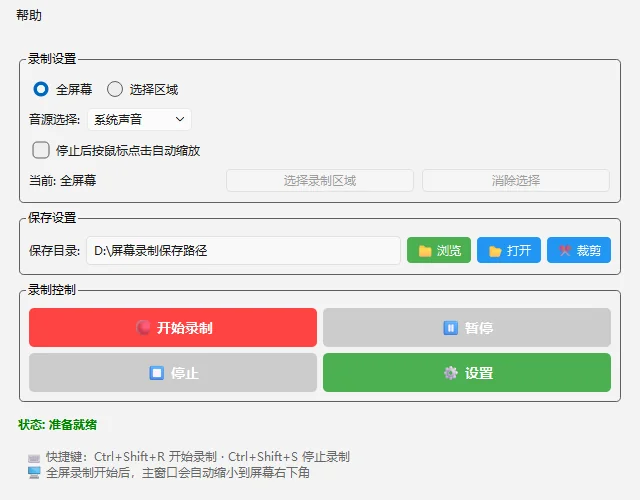
Task: Click the 暂停 pause button
Action: pyautogui.click(x=467, y=327)
